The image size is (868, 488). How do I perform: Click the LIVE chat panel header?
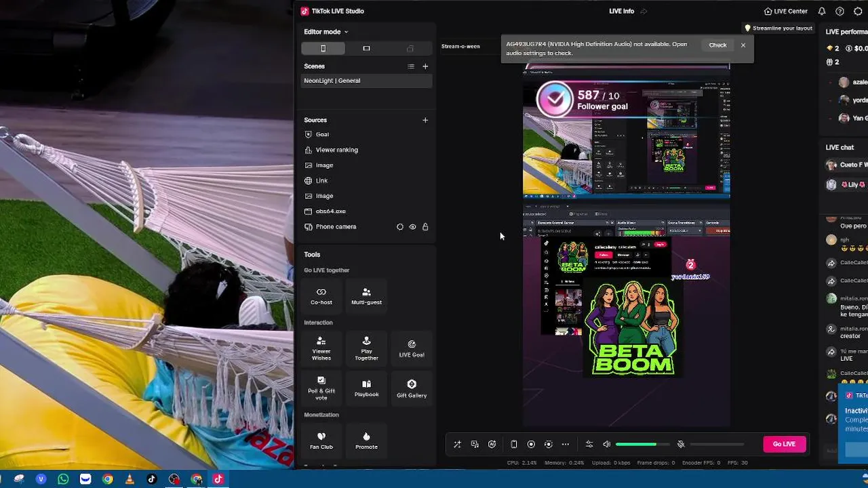tap(840, 148)
